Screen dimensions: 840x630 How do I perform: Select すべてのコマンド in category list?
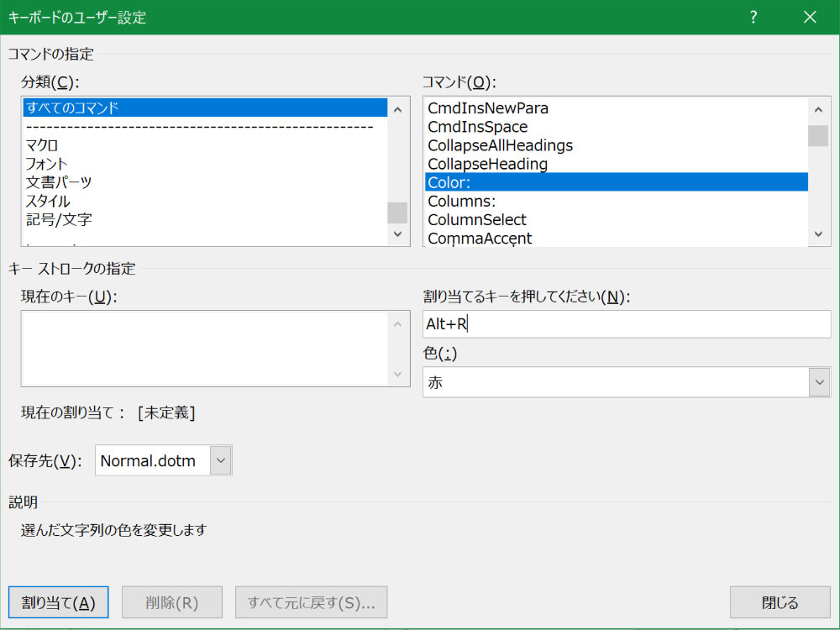coord(205,108)
